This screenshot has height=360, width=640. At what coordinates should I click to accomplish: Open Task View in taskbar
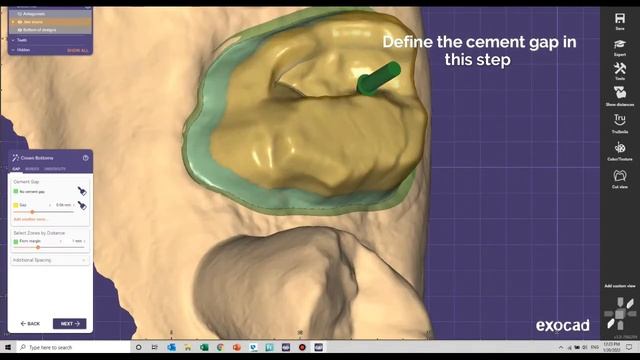tap(155, 347)
